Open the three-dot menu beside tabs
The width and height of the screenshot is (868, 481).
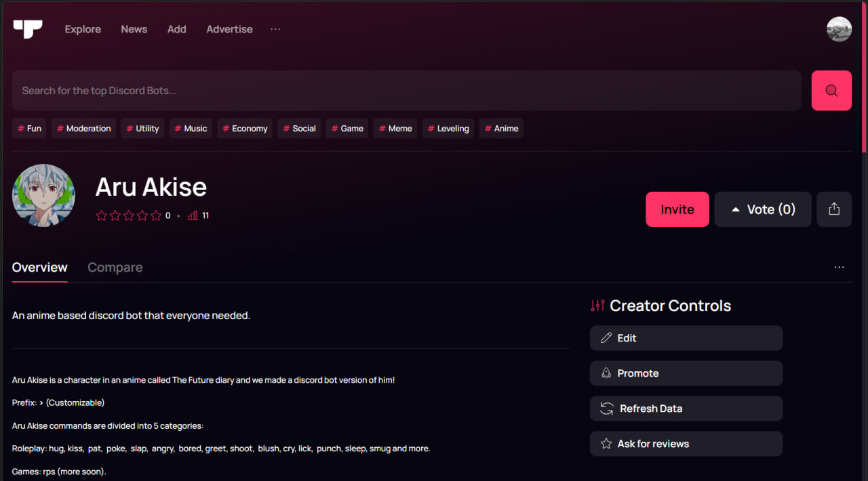pyautogui.click(x=840, y=267)
